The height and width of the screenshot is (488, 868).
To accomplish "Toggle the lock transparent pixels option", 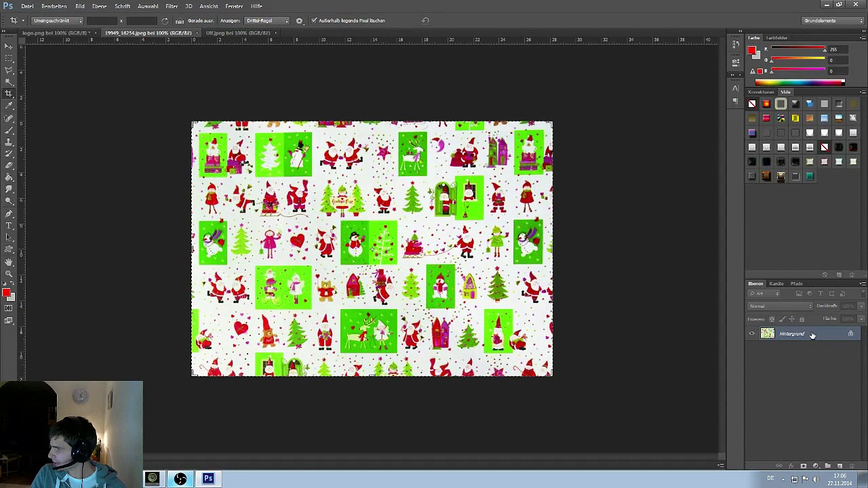I will coord(772,319).
